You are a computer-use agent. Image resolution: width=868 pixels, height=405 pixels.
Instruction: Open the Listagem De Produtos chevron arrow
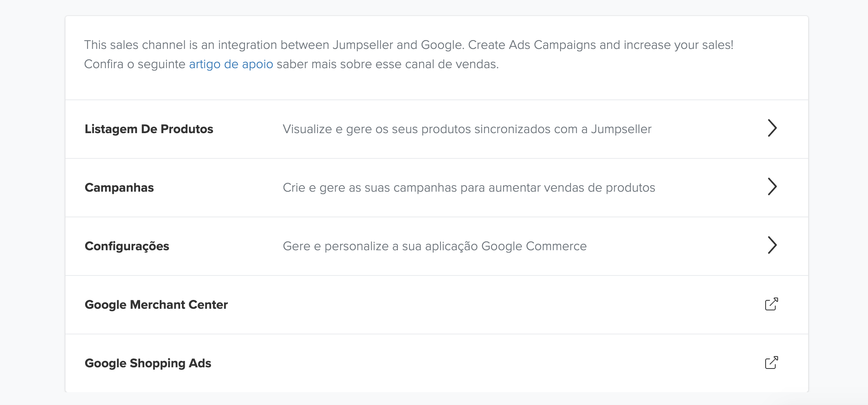point(772,128)
